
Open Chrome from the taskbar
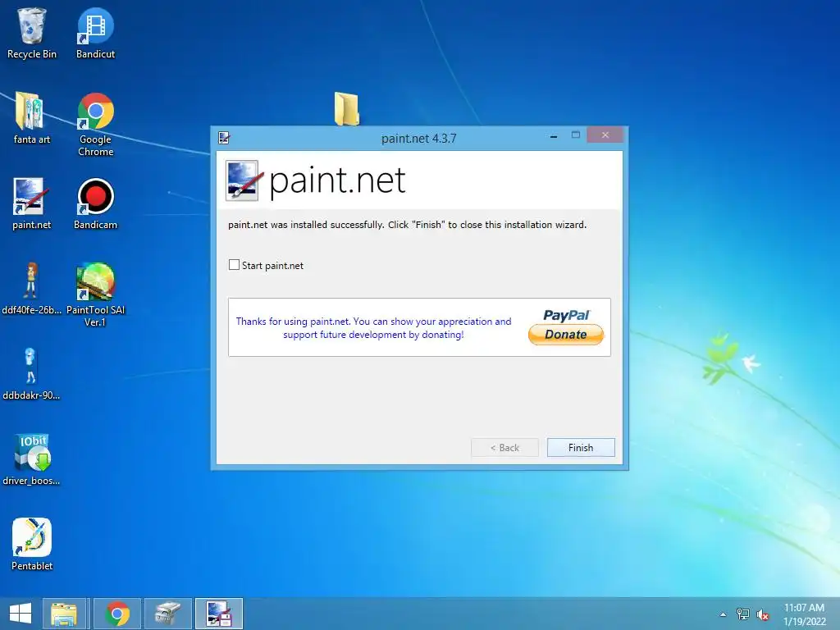(117, 614)
